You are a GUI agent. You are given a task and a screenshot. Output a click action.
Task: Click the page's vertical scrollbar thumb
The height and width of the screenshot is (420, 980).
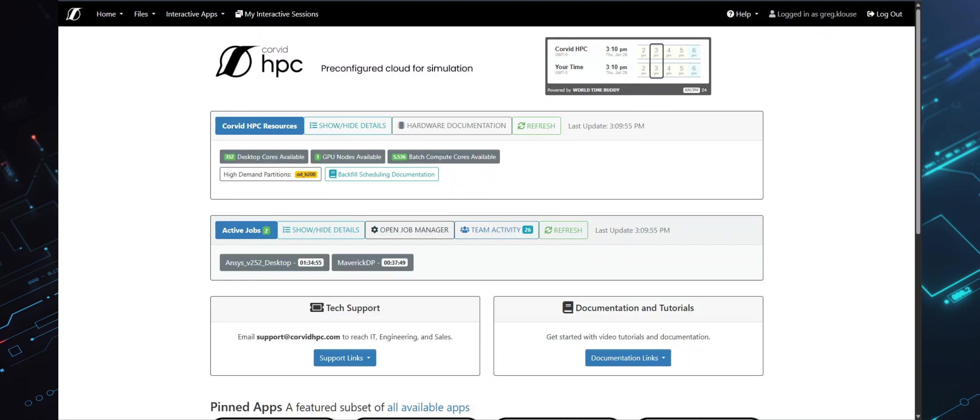click(918, 121)
